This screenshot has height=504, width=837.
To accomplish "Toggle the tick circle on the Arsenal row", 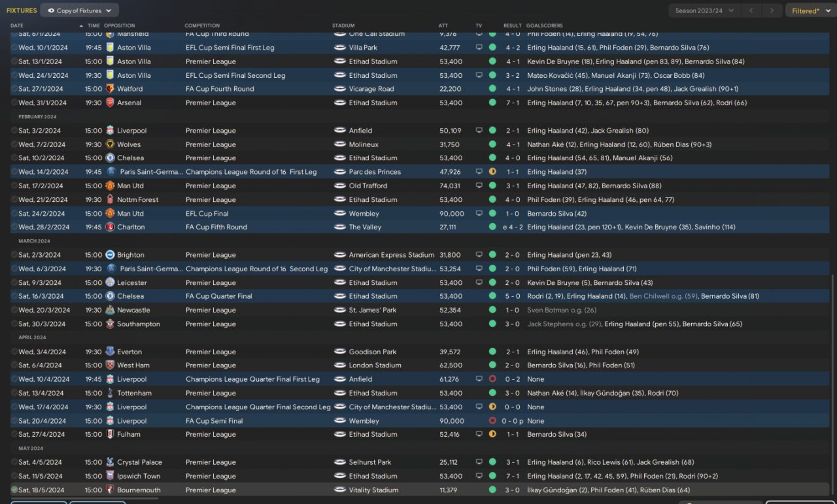I will click(x=14, y=103).
